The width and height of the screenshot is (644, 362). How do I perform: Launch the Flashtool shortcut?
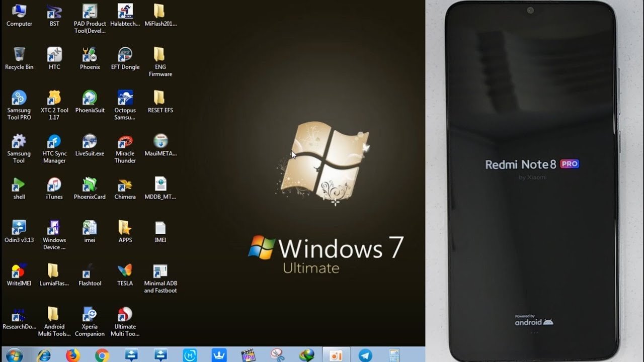tap(90, 275)
